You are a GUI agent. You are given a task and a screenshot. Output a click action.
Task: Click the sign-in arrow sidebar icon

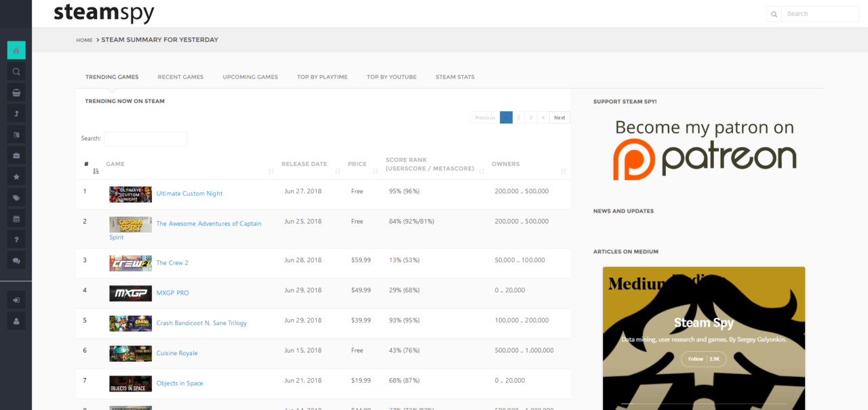pos(16,300)
